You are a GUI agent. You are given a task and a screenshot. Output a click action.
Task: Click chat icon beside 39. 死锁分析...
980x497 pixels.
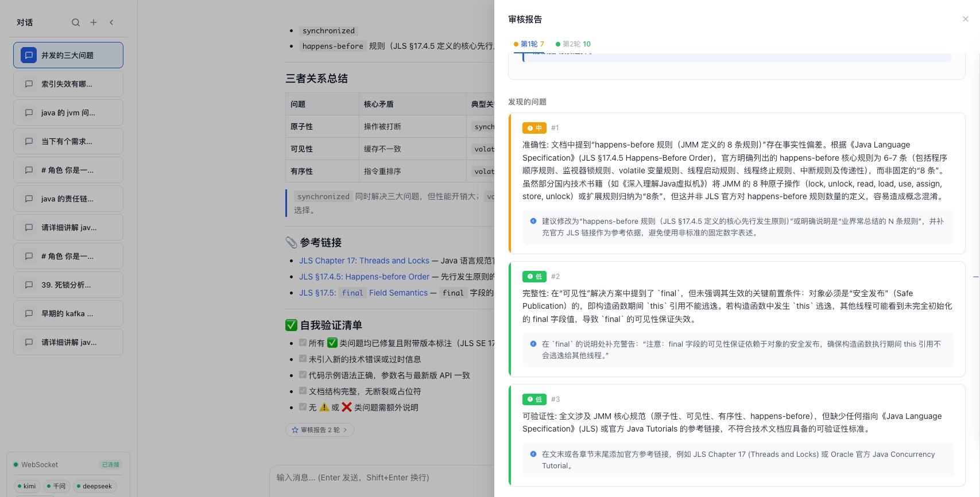tap(29, 285)
